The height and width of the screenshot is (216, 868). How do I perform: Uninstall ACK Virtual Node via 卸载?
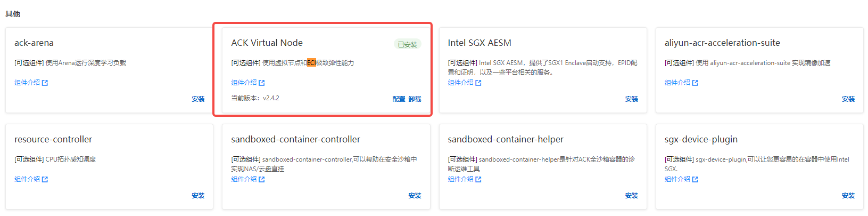[x=415, y=99]
